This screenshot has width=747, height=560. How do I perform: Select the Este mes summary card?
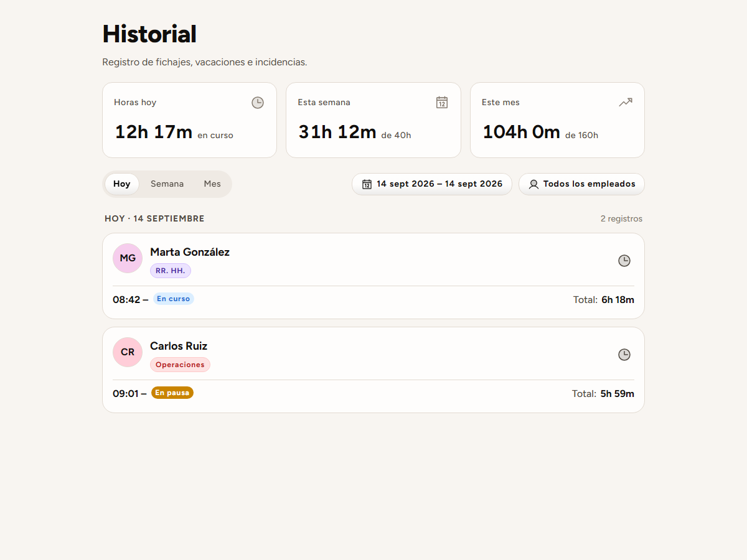pyautogui.click(x=557, y=120)
